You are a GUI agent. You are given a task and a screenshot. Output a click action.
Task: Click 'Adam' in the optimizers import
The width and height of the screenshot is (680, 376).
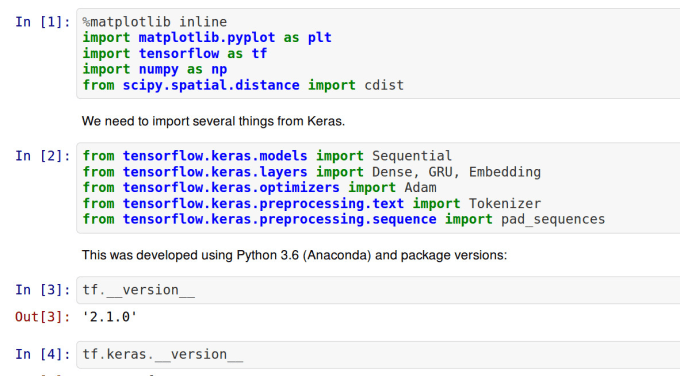420,187
